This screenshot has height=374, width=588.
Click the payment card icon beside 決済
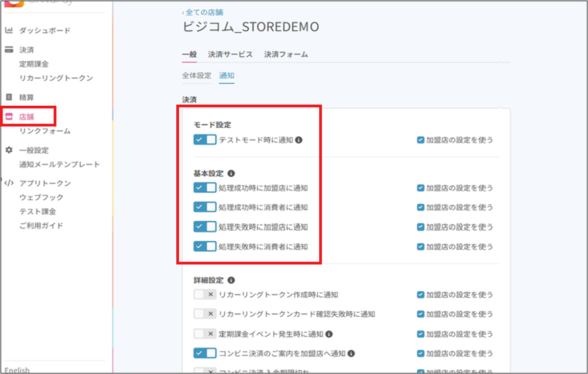click(x=9, y=50)
